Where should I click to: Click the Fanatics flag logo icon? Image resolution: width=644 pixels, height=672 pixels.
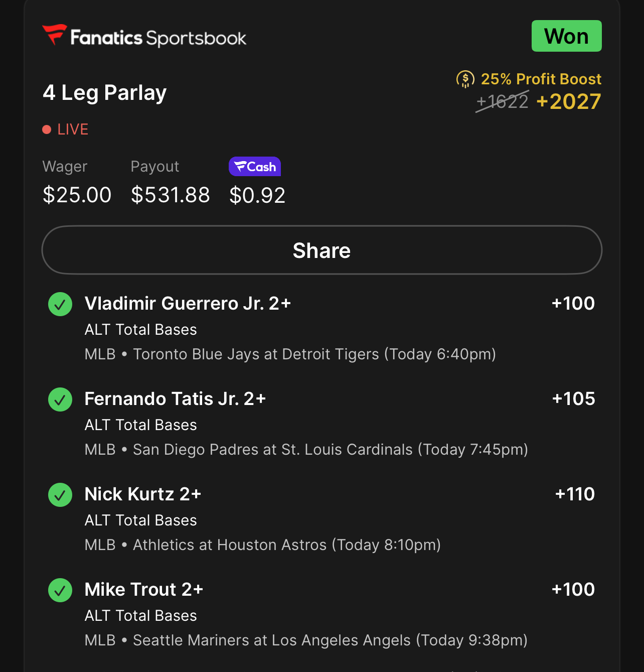point(55,35)
